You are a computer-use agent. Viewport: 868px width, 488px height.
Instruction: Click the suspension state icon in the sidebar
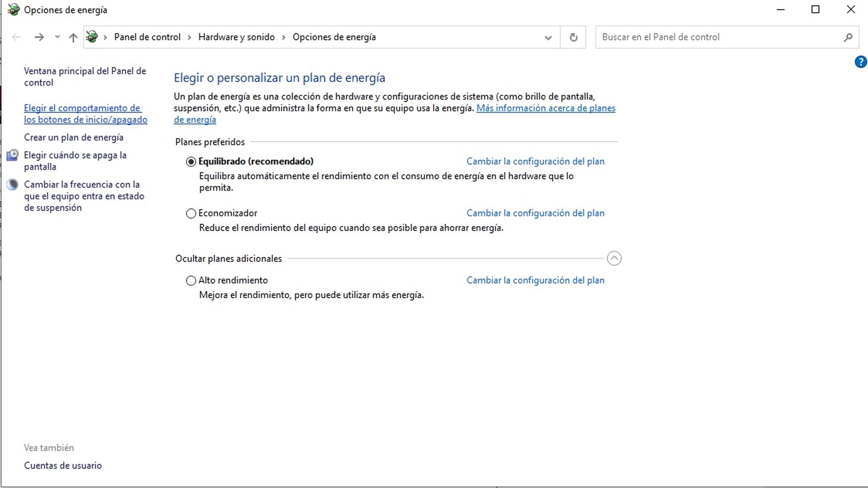12,185
